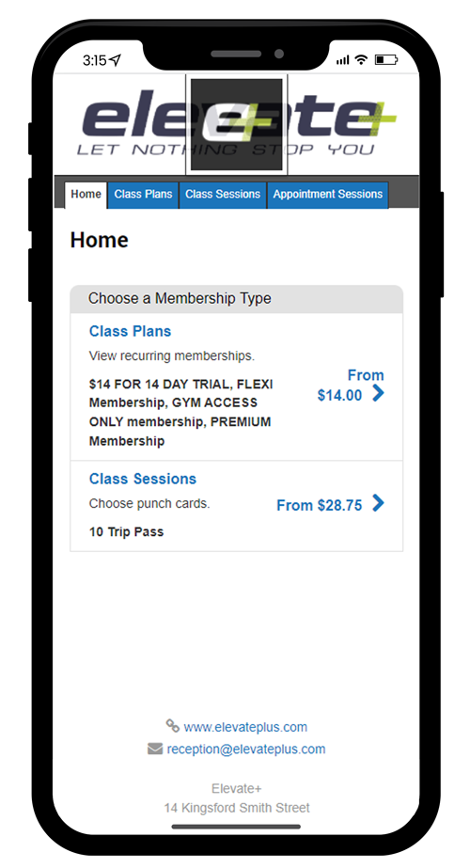Switch to the Class Plans tab
The height and width of the screenshot is (868, 470).
144,195
